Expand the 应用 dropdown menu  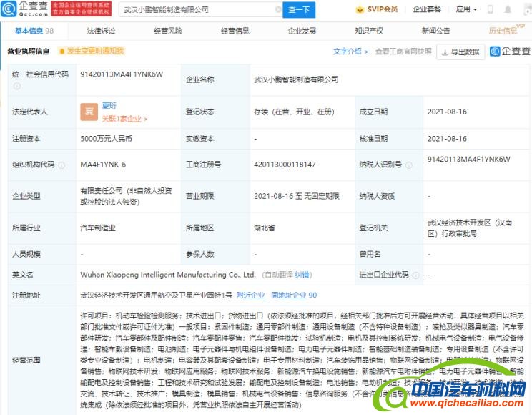pyautogui.click(x=466, y=9)
